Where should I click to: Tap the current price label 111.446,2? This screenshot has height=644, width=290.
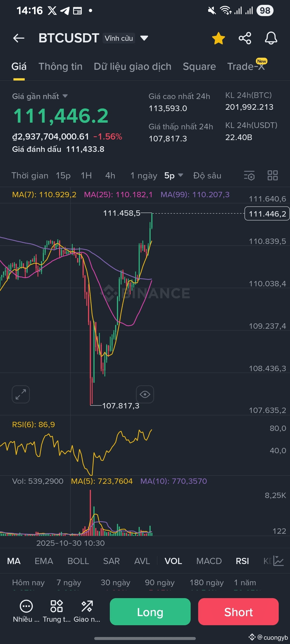[267, 214]
